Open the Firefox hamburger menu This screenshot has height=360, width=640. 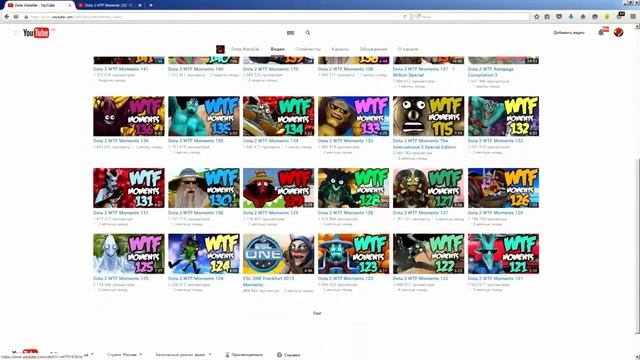[x=633, y=17]
